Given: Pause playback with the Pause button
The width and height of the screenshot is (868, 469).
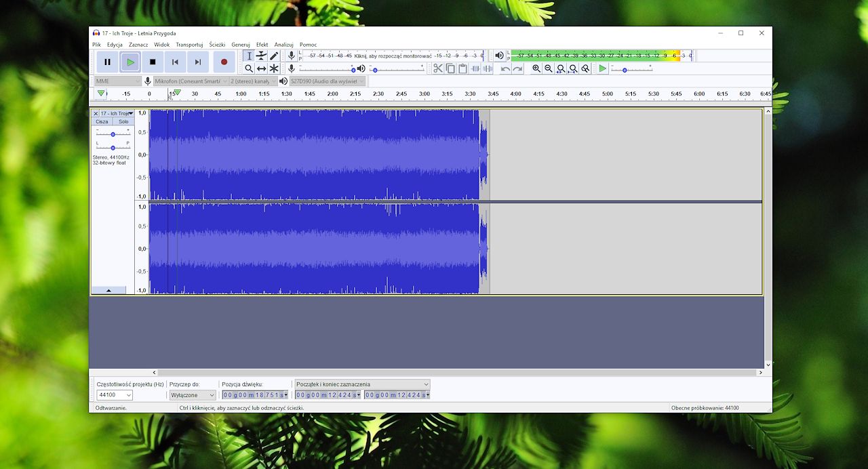Looking at the screenshot, I should coord(107,62).
